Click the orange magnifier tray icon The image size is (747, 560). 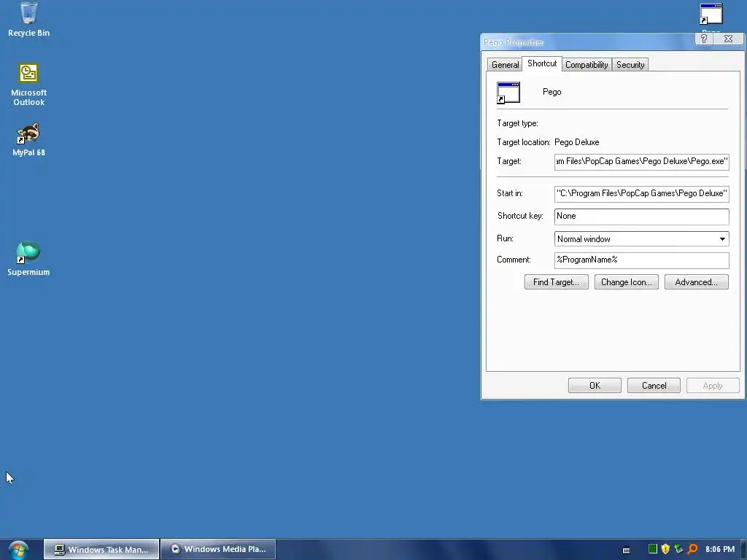(692, 549)
